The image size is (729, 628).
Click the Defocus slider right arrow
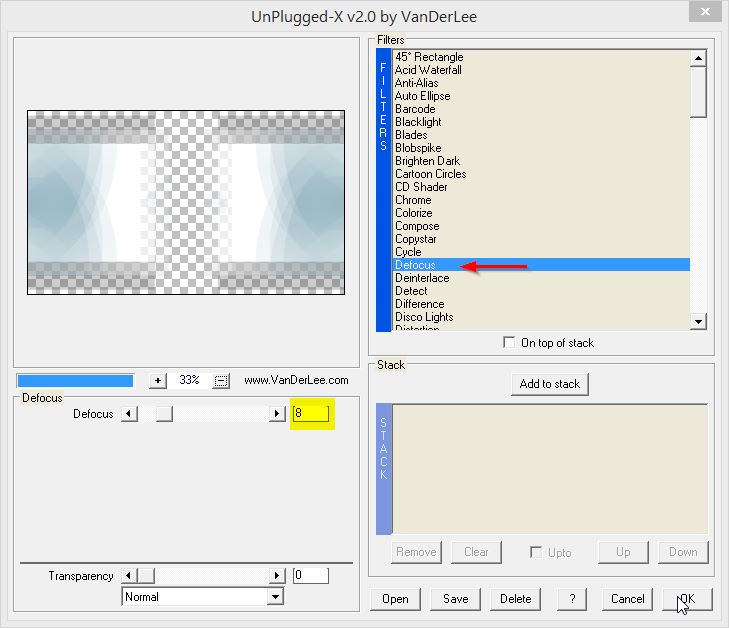tap(277, 414)
